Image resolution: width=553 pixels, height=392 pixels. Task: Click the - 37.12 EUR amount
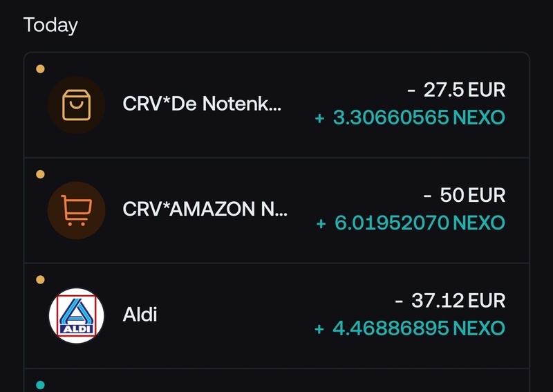coord(450,301)
